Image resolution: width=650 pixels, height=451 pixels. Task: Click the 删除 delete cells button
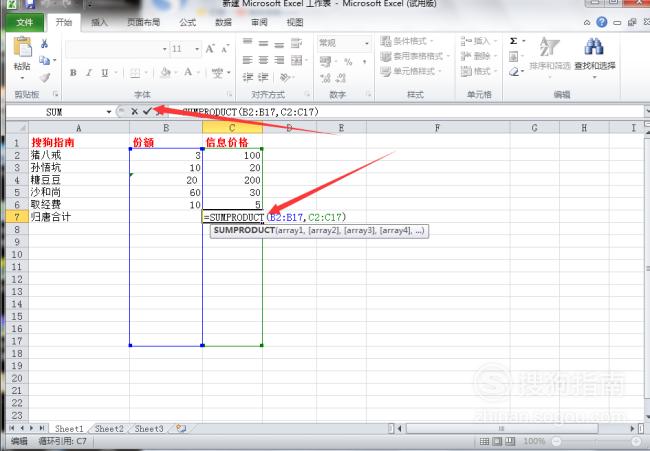click(478, 56)
